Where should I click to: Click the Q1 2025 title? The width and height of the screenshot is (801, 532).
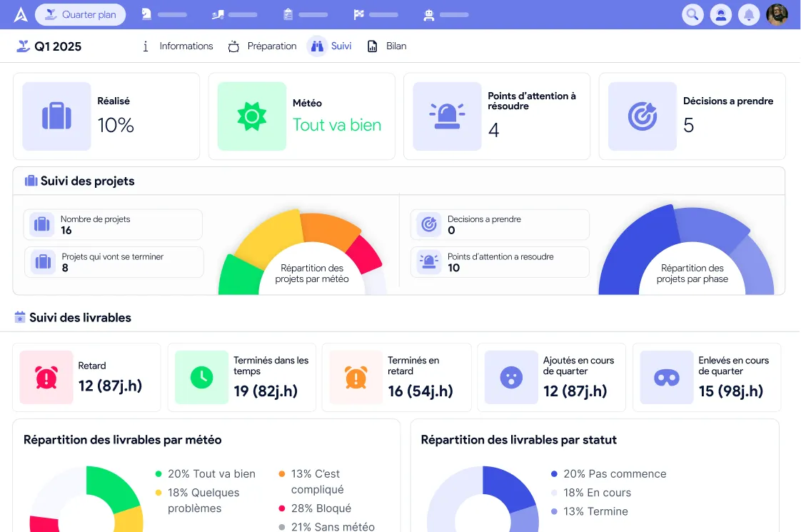click(x=58, y=46)
